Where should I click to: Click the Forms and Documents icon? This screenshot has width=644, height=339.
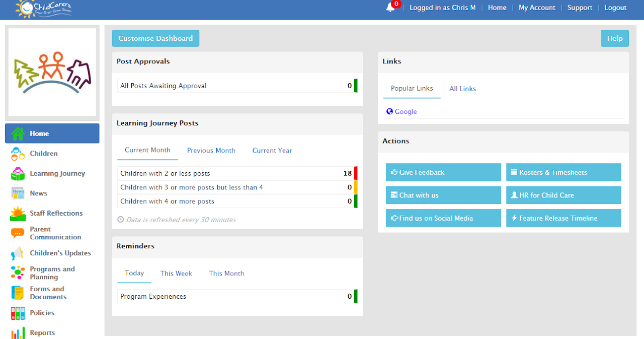pyautogui.click(x=18, y=293)
